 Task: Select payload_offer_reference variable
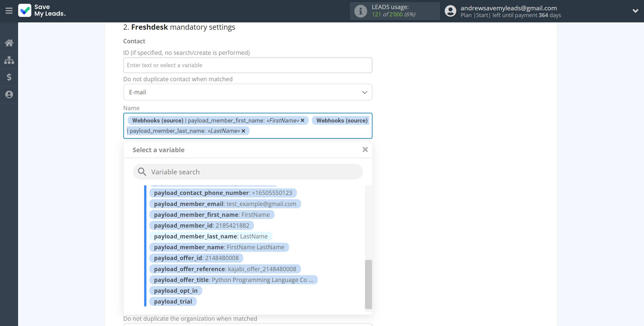click(225, 269)
